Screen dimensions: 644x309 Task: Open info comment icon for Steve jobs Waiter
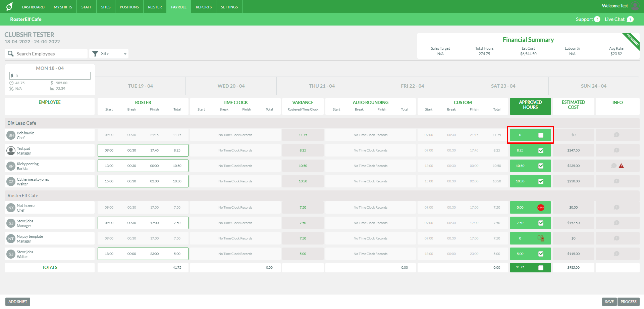pyautogui.click(x=616, y=254)
